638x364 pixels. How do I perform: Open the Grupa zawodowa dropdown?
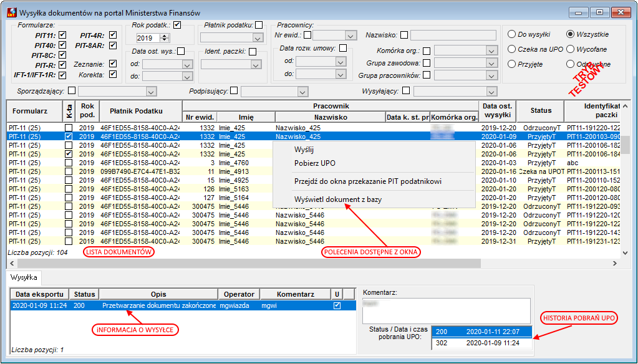(x=491, y=64)
